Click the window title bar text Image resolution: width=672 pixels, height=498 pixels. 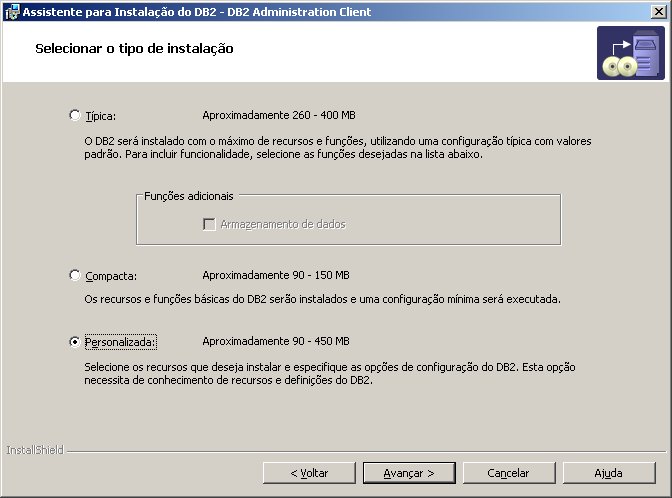click(x=197, y=12)
